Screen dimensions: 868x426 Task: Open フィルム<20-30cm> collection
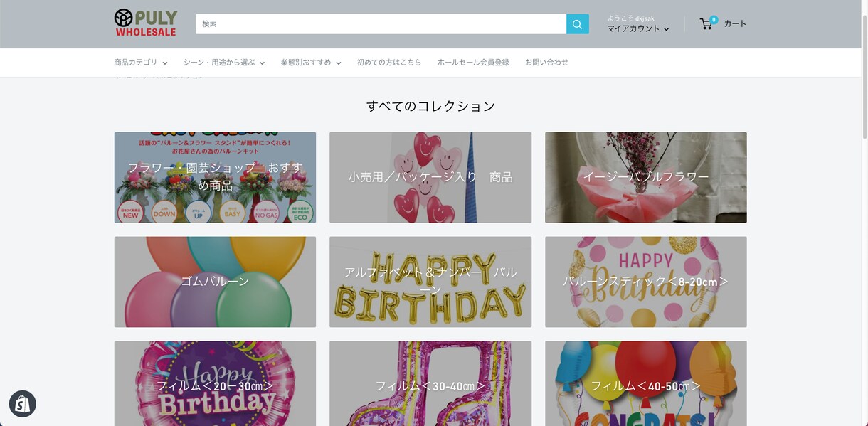[215, 384]
